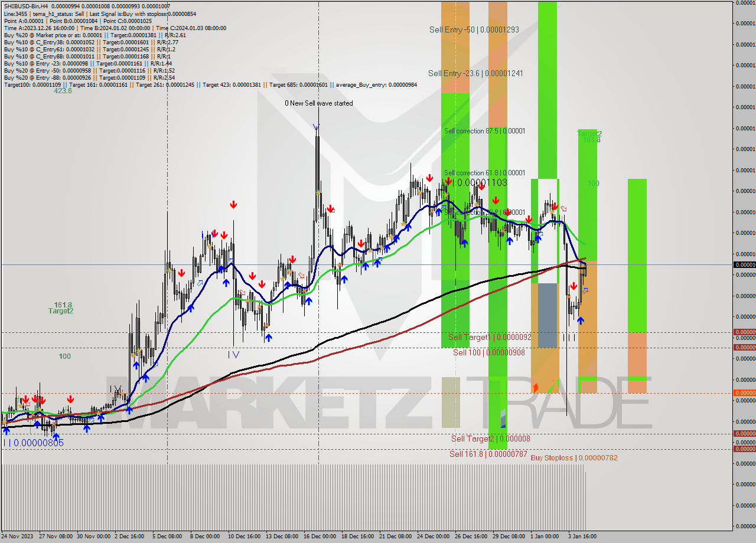Click the 'Buy %10 @ C_Entry61' line
756x543 pixels.
coord(90,49)
